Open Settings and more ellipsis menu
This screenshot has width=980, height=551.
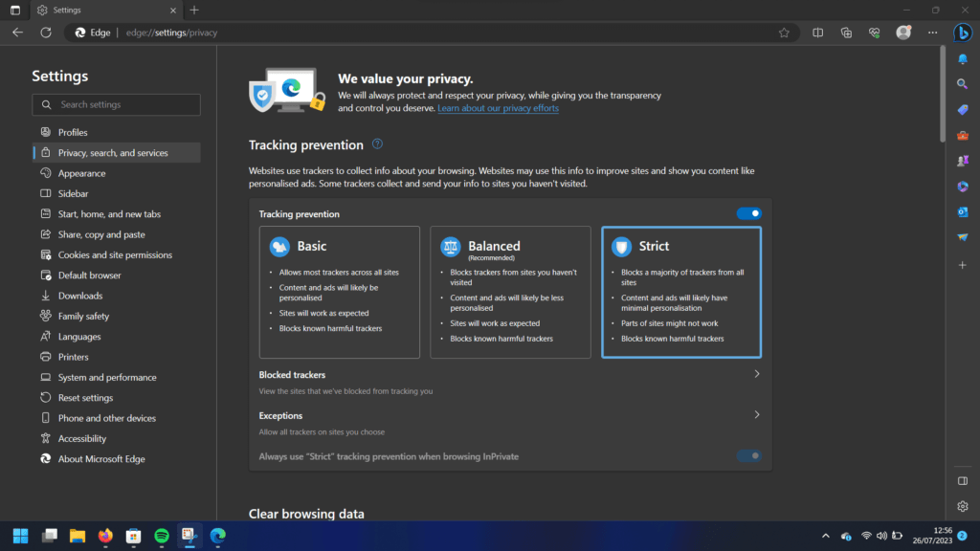(x=930, y=33)
